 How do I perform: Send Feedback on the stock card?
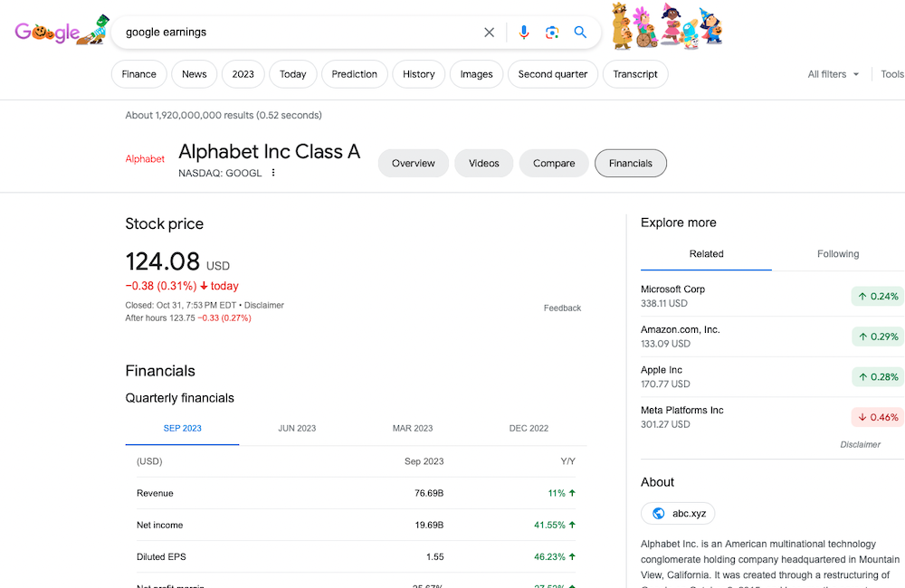click(562, 308)
